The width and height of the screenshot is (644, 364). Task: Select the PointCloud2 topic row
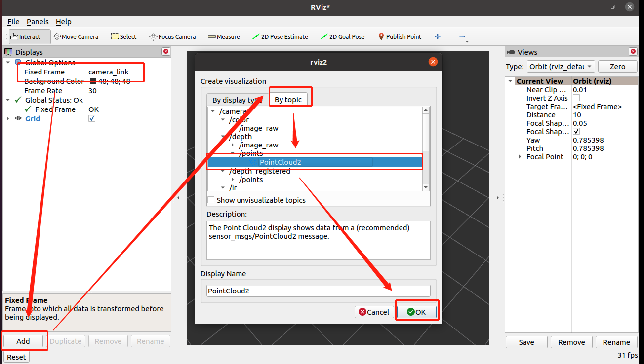click(x=315, y=162)
